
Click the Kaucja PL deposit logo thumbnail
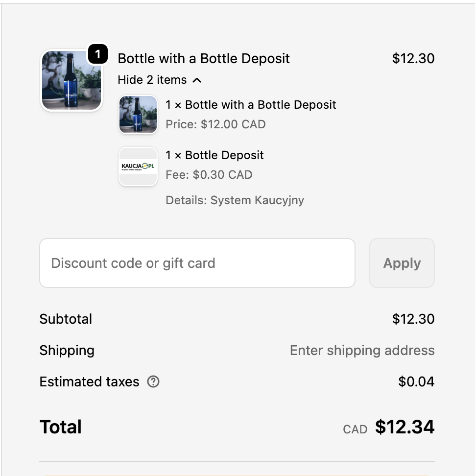(x=138, y=167)
